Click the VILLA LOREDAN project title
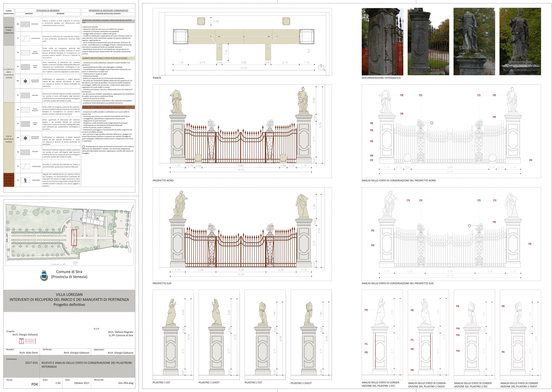The width and height of the screenshot is (552, 392). (69, 294)
